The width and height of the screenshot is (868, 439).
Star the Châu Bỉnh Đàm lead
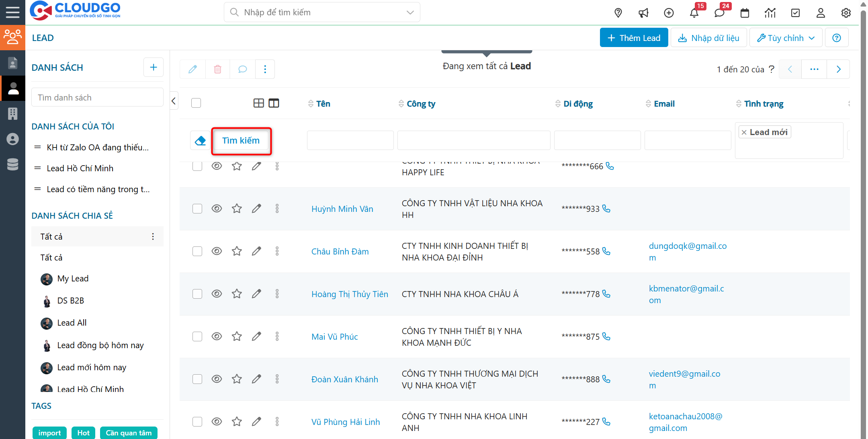[x=237, y=251]
